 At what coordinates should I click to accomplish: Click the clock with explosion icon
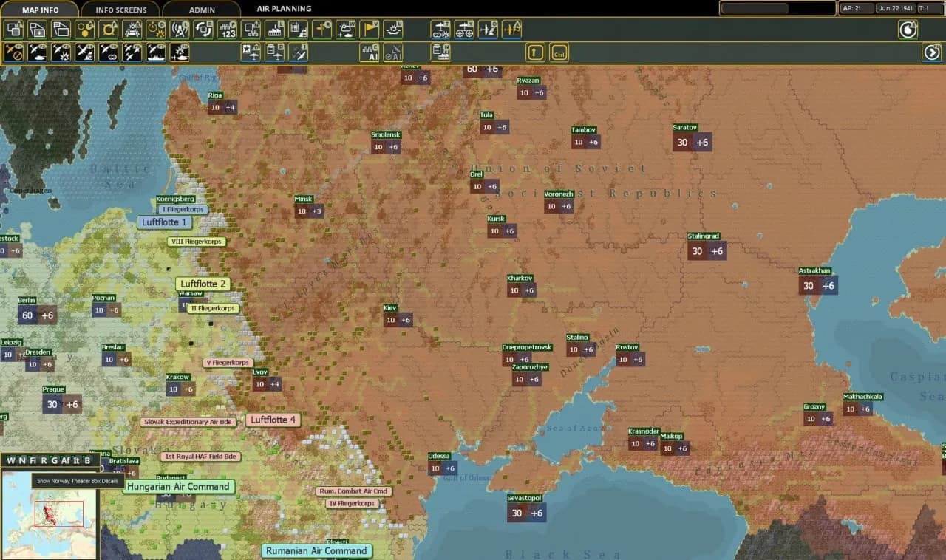(156, 30)
